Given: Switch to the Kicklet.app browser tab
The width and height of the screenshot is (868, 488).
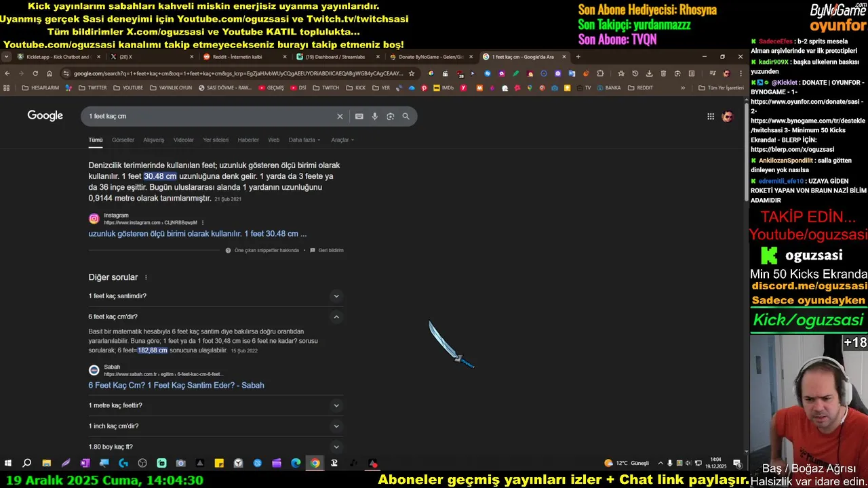Looking at the screenshot, I should pos(60,57).
